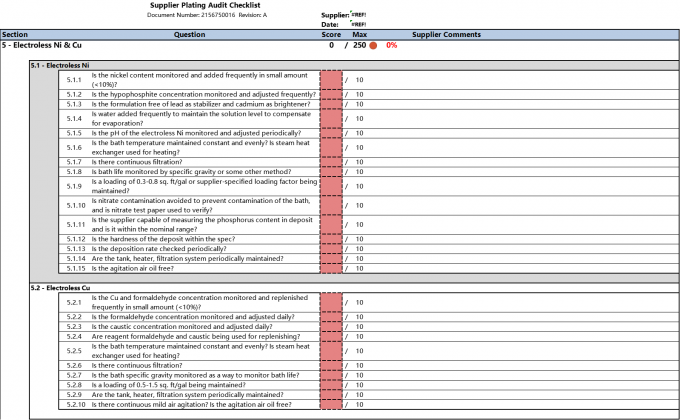Click the Supplier Comments column header
This screenshot has height=420, width=680.
pos(447,34)
